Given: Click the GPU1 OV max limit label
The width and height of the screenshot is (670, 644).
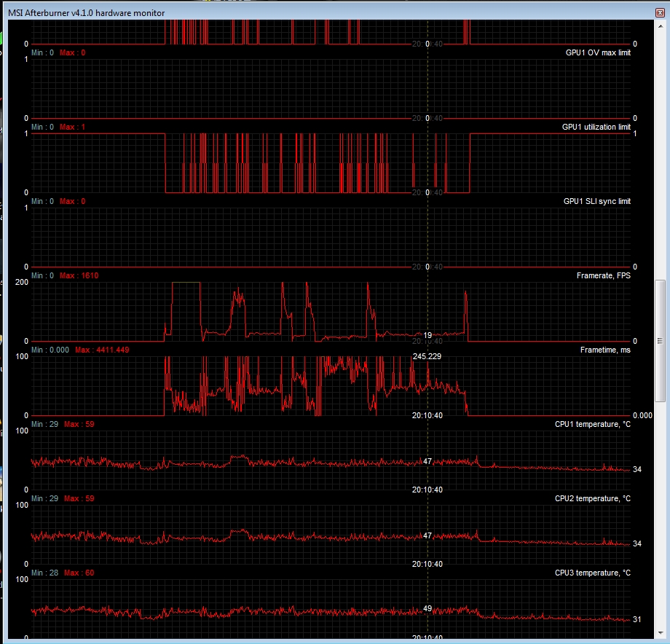Looking at the screenshot, I should pyautogui.click(x=598, y=52).
